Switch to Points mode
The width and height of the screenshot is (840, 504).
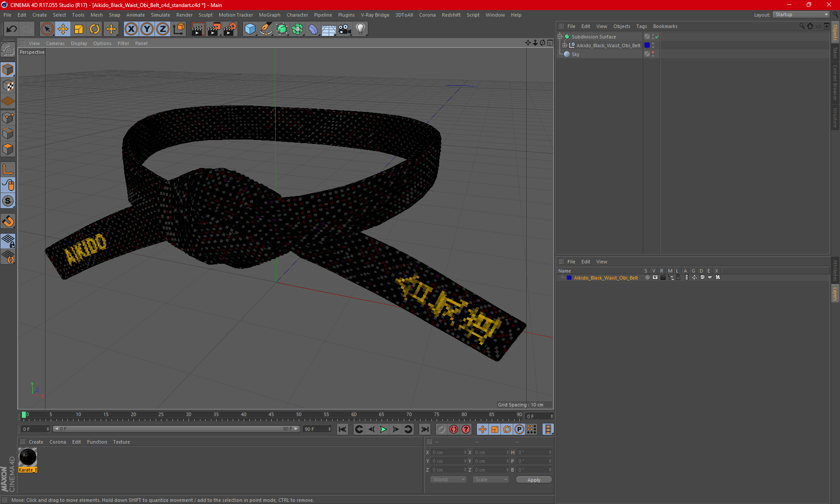8,118
